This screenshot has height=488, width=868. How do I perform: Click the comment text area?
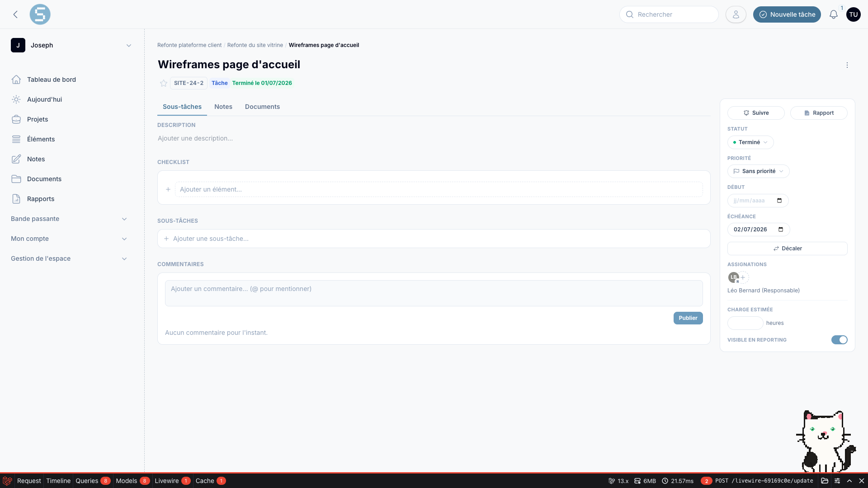click(434, 293)
